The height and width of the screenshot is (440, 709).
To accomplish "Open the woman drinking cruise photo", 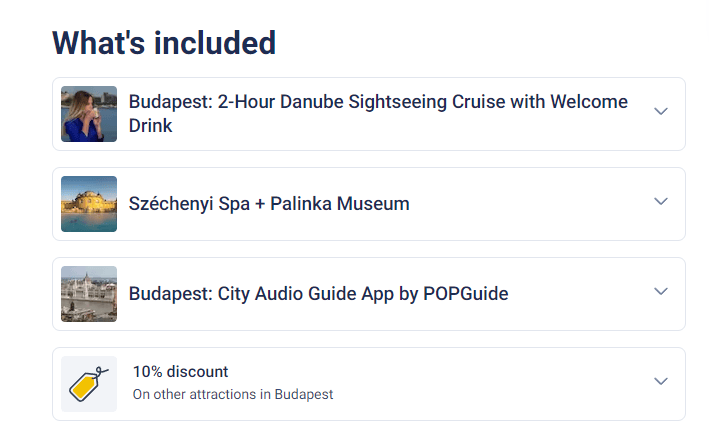I will [89, 114].
